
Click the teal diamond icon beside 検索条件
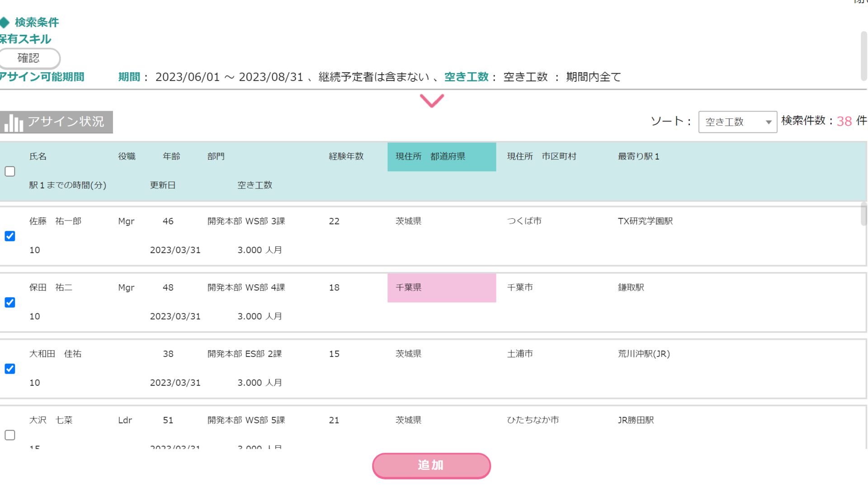click(5, 22)
